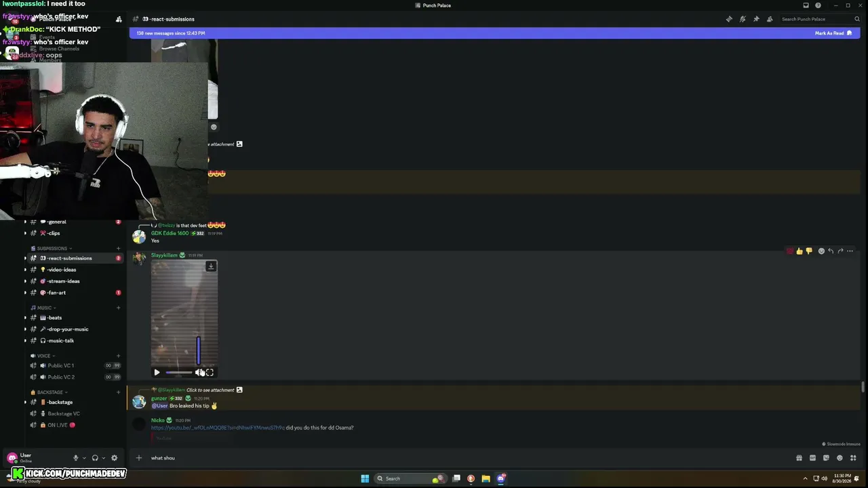Viewport: 868px width, 488px height.
Task: Open headphone output options arrow
Action: pos(103,458)
